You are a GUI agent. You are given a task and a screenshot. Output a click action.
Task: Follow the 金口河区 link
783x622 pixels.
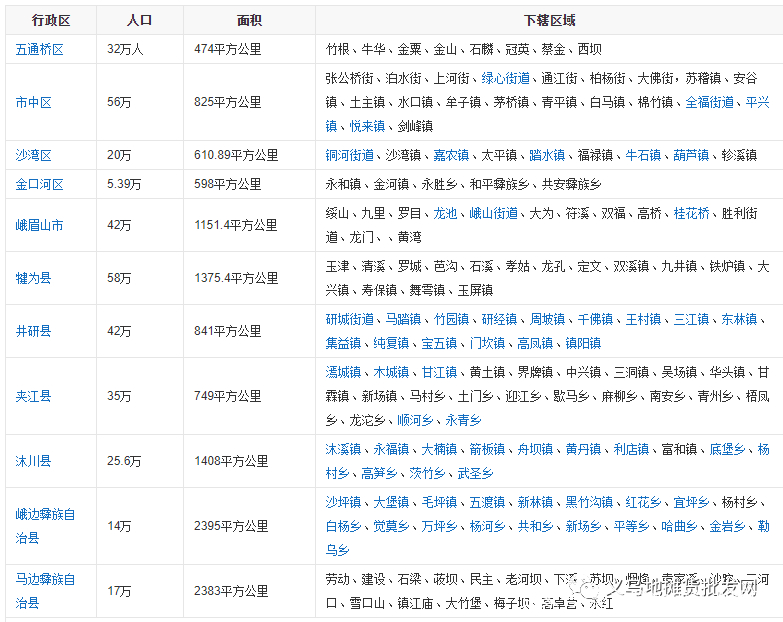40,184
